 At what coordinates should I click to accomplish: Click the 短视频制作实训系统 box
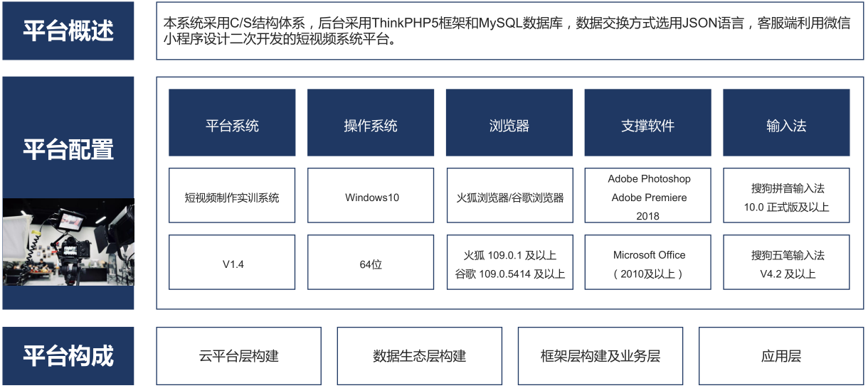[x=232, y=195]
